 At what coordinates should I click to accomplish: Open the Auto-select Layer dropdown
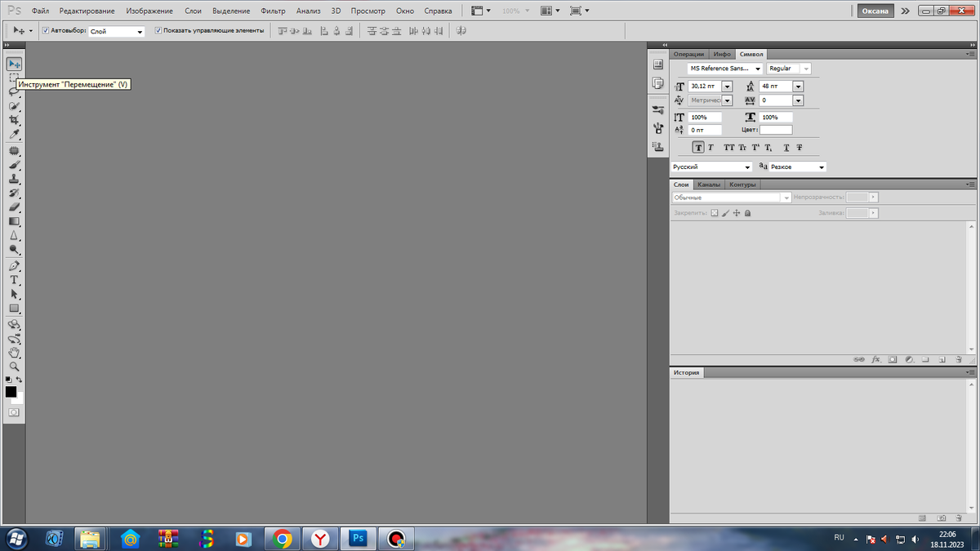tap(116, 31)
